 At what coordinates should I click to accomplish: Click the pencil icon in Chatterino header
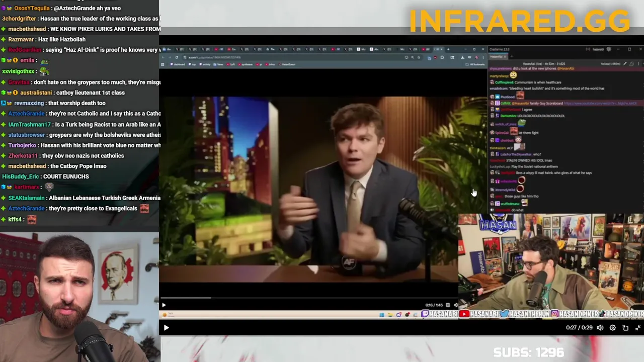click(x=625, y=64)
